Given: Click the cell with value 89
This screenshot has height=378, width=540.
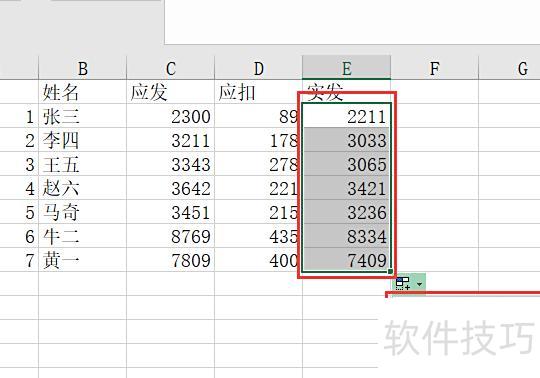Looking at the screenshot, I should point(258,116).
